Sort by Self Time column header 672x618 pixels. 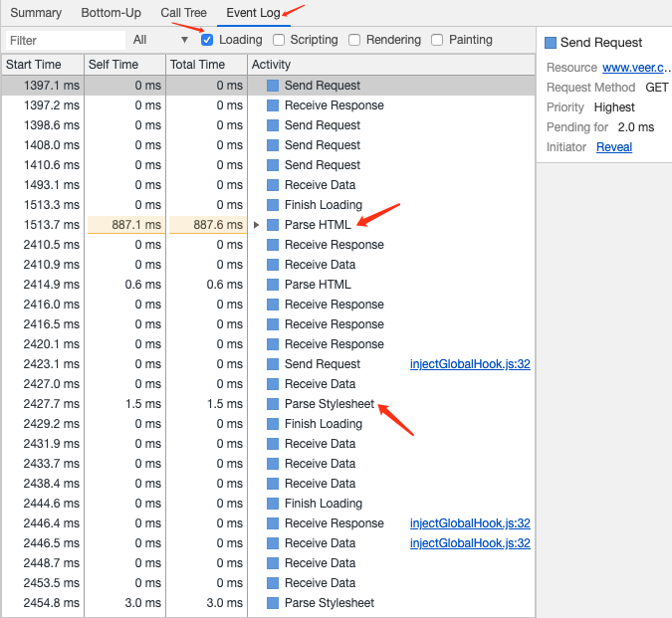tap(124, 65)
